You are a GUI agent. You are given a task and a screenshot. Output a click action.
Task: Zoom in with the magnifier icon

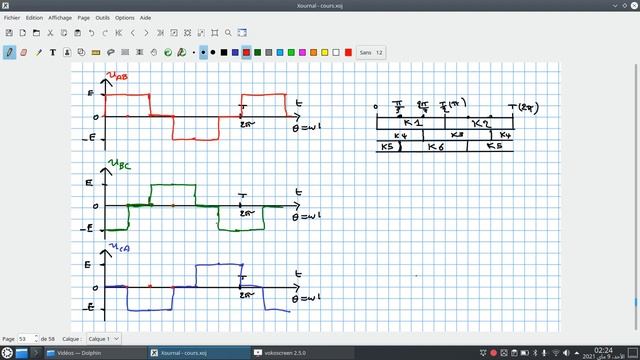coord(228,33)
